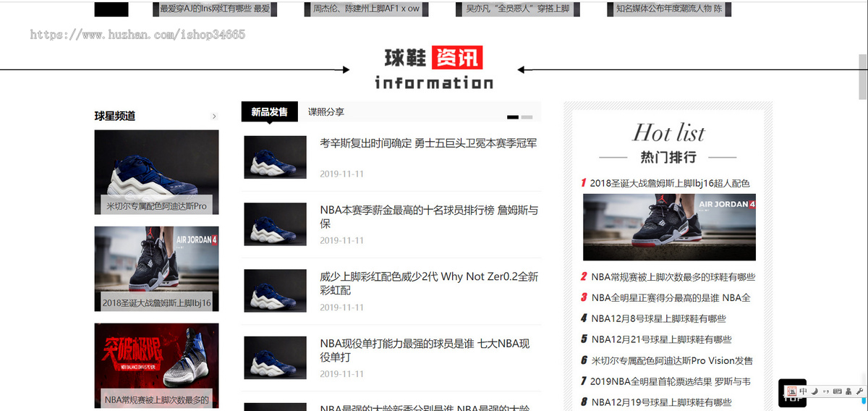Viewport: 868px width, 411px height.
Task: Open hot list item 5 NBA12月21号球星上脚球鞋
Action: pyautogui.click(x=661, y=339)
